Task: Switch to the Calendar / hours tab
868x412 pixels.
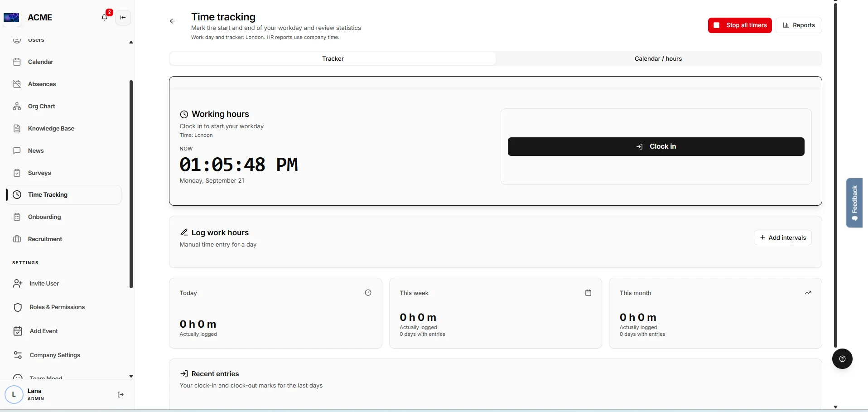Action: coord(658,58)
